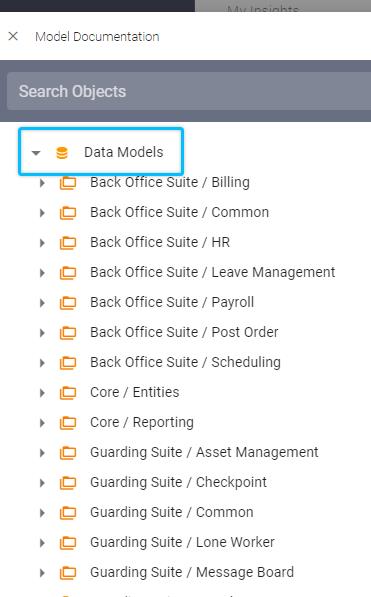371x597 pixels.
Task: Select Guarding Suite / Common item
Action: [x=171, y=512]
